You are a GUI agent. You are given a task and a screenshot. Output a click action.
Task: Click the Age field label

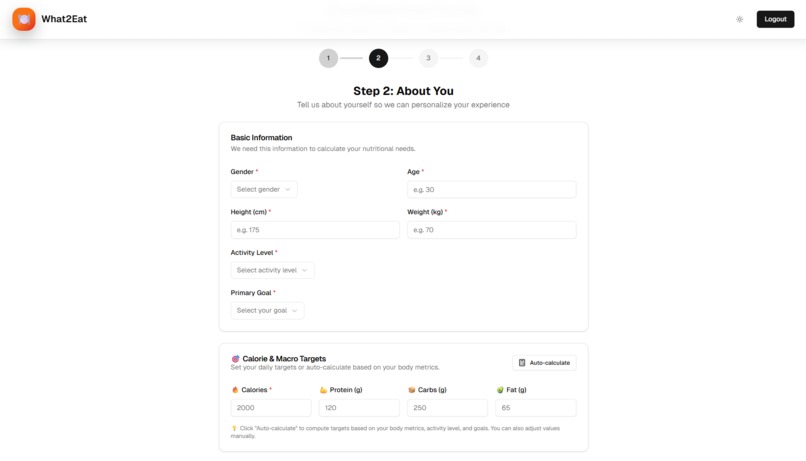(413, 172)
